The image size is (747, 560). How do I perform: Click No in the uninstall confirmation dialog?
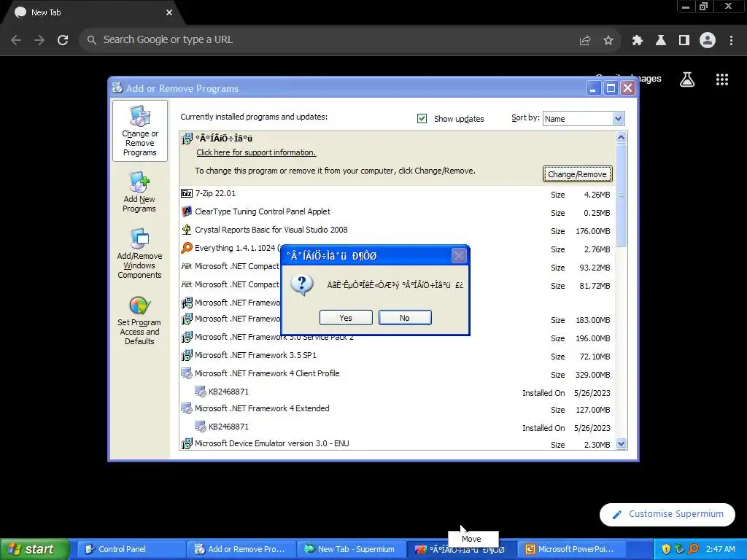pyautogui.click(x=405, y=318)
